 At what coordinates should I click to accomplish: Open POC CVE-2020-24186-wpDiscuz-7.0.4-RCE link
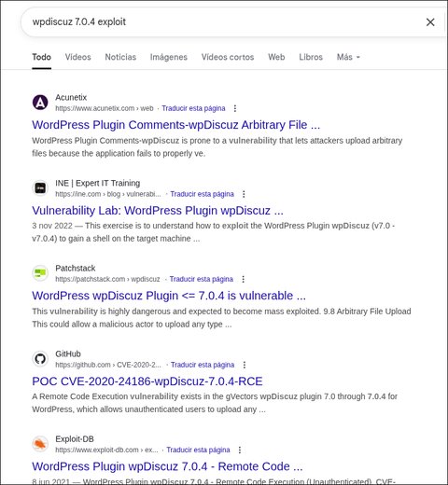point(147,381)
